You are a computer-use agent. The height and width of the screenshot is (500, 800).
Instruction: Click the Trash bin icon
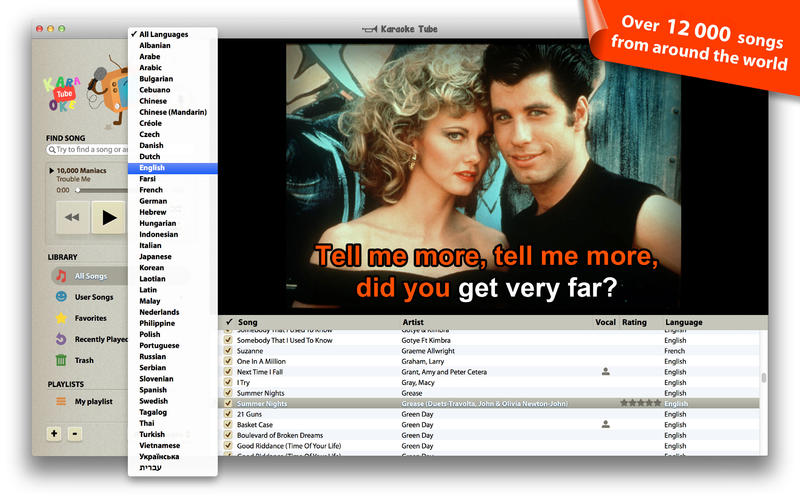[61, 360]
